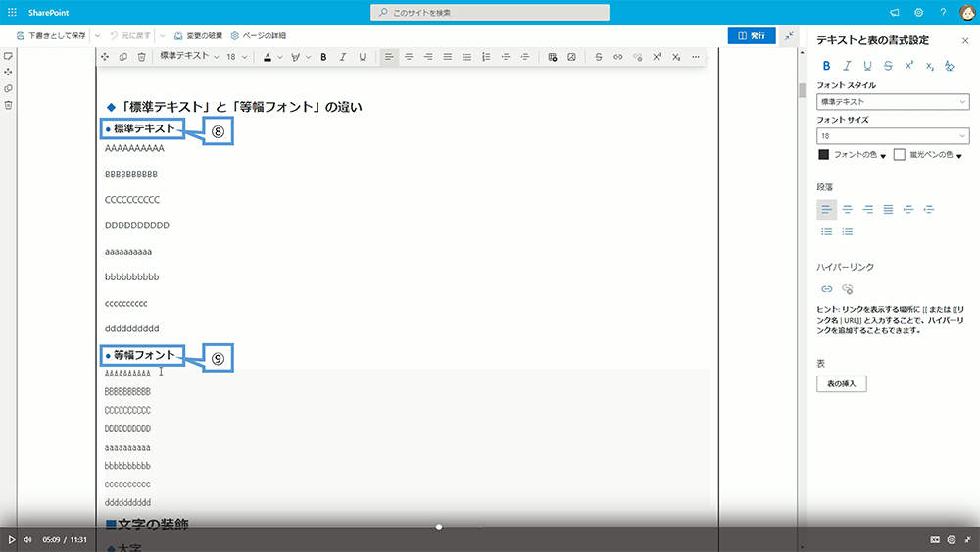Click 元に戻す undo button
Screen dimensions: 980x552
click(130, 35)
